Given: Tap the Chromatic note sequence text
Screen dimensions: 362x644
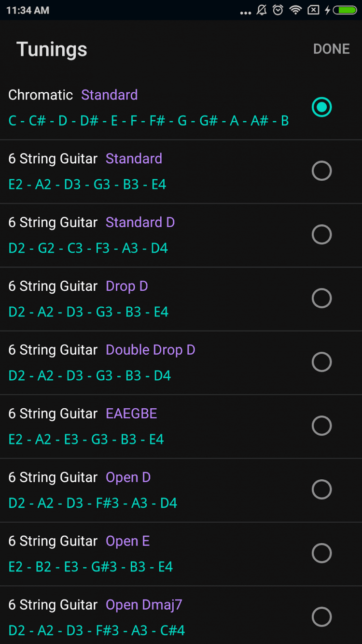Looking at the screenshot, I should (x=149, y=120).
